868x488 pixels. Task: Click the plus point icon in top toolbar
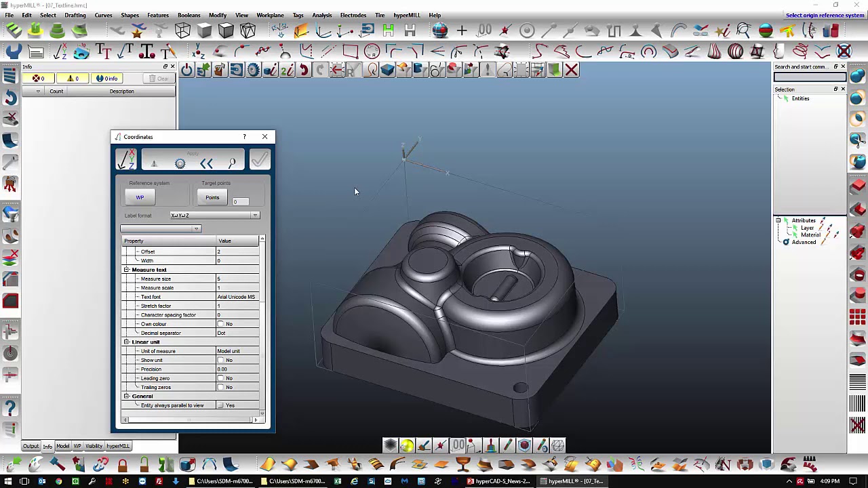click(x=462, y=30)
